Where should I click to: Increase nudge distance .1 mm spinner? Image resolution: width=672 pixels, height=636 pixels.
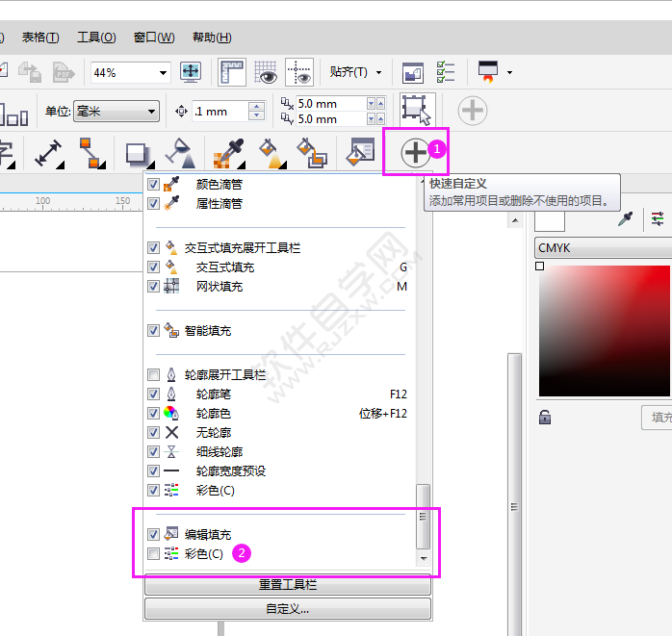coord(256,106)
